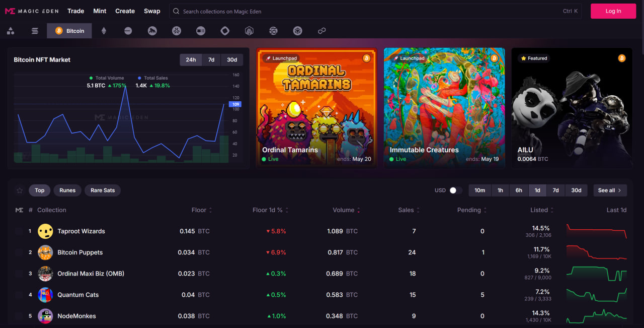This screenshot has width=644, height=328.
Task: Open the Create menu
Action: 125,11
